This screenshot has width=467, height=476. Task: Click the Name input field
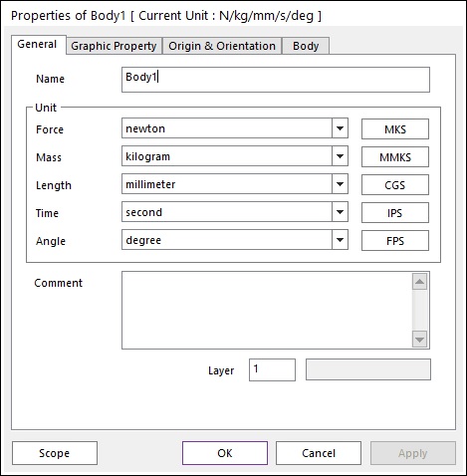pos(276,80)
